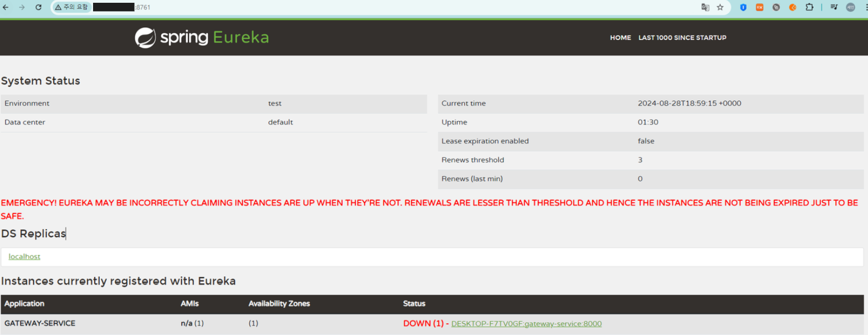Click the address bar showing port 8761
The image size is (868, 335).
pyautogui.click(x=388, y=7)
